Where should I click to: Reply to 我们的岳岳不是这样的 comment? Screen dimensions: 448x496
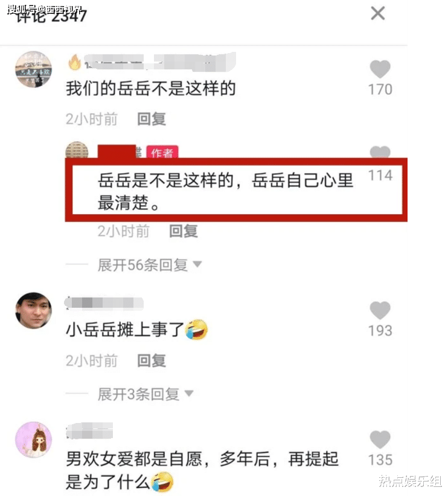[x=152, y=119]
